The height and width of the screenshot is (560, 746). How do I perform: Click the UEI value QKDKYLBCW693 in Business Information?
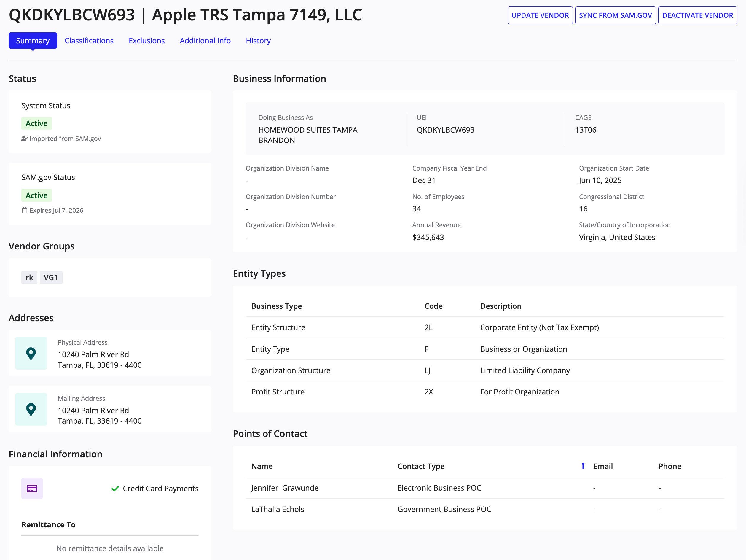point(445,130)
